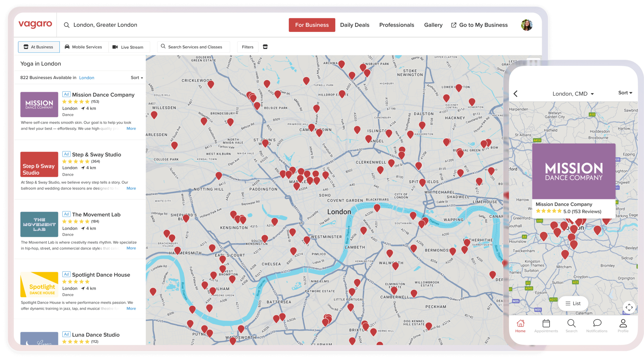Click the For Business button

pos(312,25)
